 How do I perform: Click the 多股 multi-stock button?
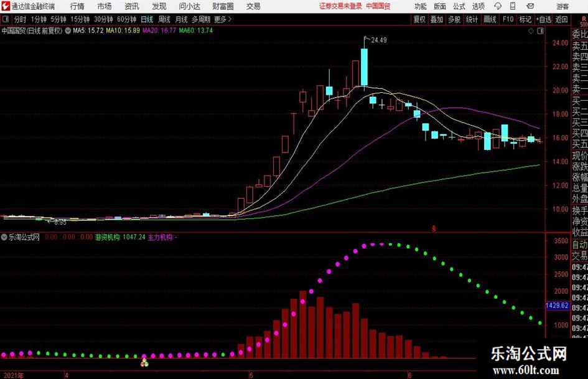pos(454,19)
